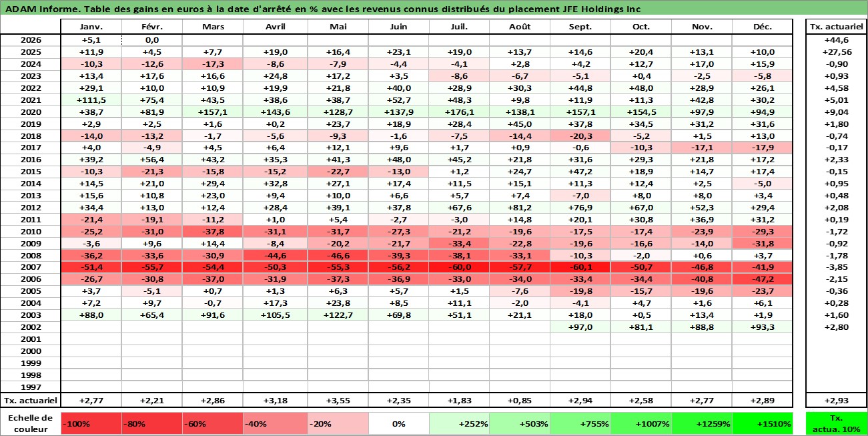Select the 2026 row label
868x436 pixels.
[x=30, y=40]
